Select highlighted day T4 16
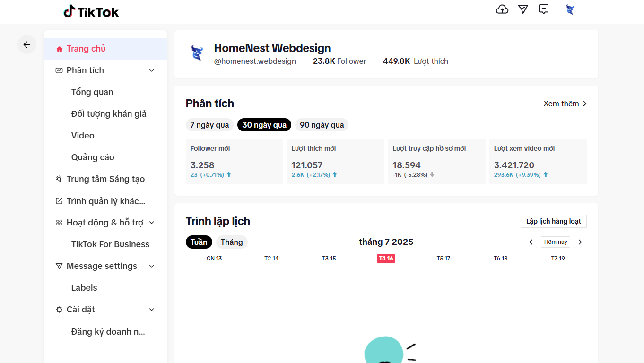Screen dimensions: 644x363 tap(386, 259)
